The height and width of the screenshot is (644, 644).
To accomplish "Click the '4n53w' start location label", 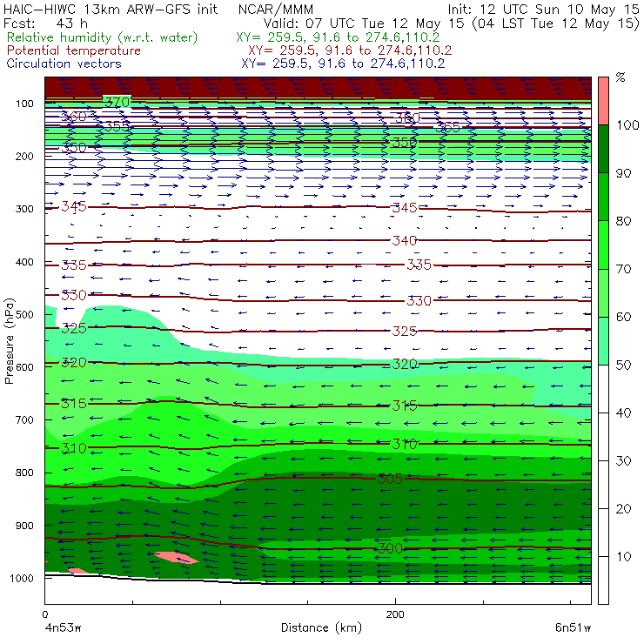I will pos(63,627).
